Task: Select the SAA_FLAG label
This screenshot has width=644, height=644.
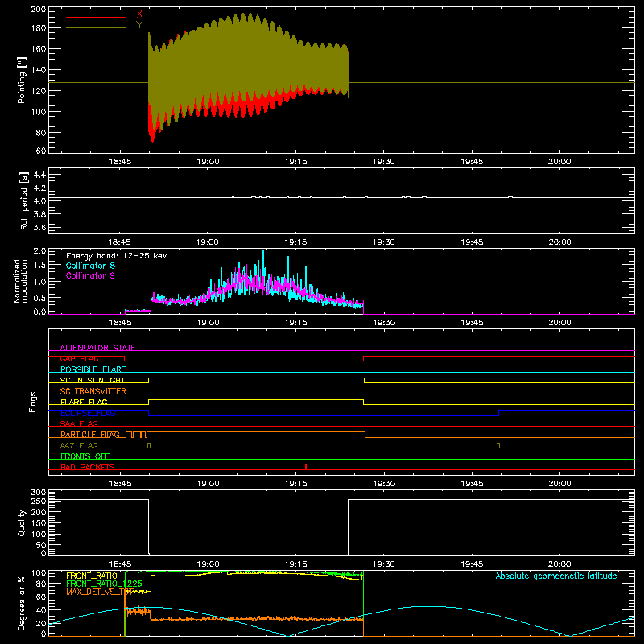Action: [79, 423]
